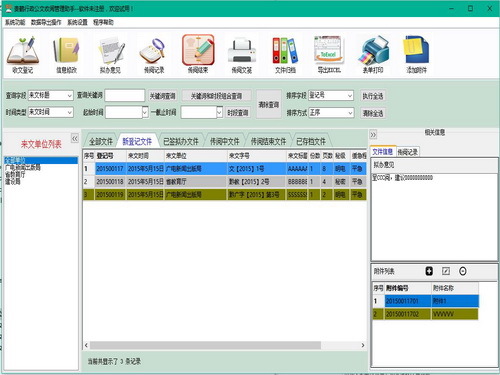Image resolution: width=500 pixels, height=375 pixels.
Task: Select the 传阅记录 tab in info panel
Action: point(408,152)
